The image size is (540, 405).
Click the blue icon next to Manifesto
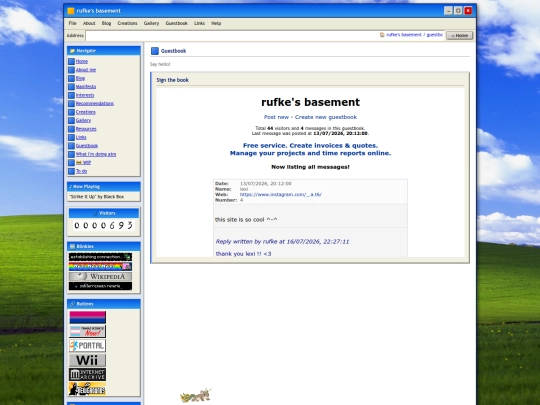pyautogui.click(x=71, y=87)
